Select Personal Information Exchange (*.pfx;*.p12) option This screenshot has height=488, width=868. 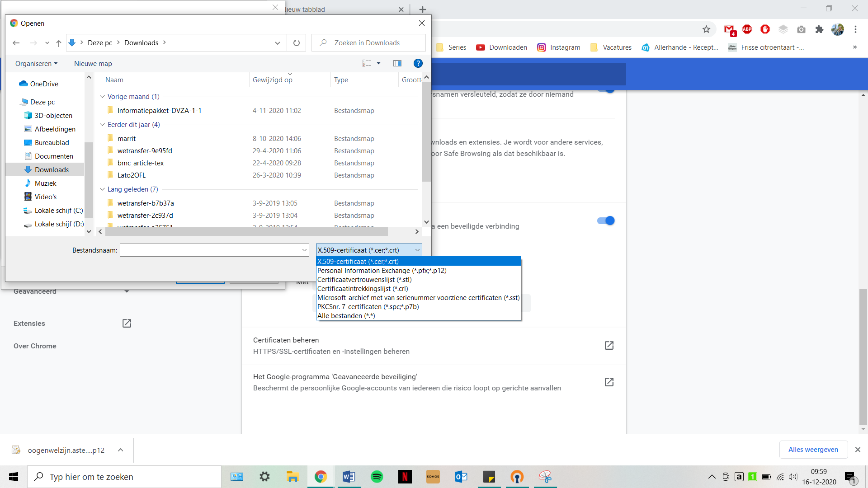(382, 271)
